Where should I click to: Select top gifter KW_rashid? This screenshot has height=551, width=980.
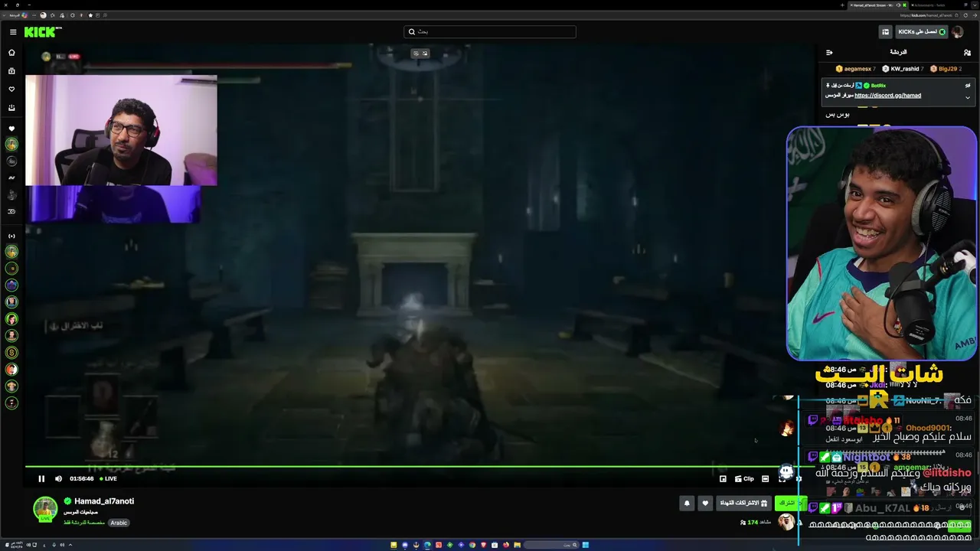[903, 69]
